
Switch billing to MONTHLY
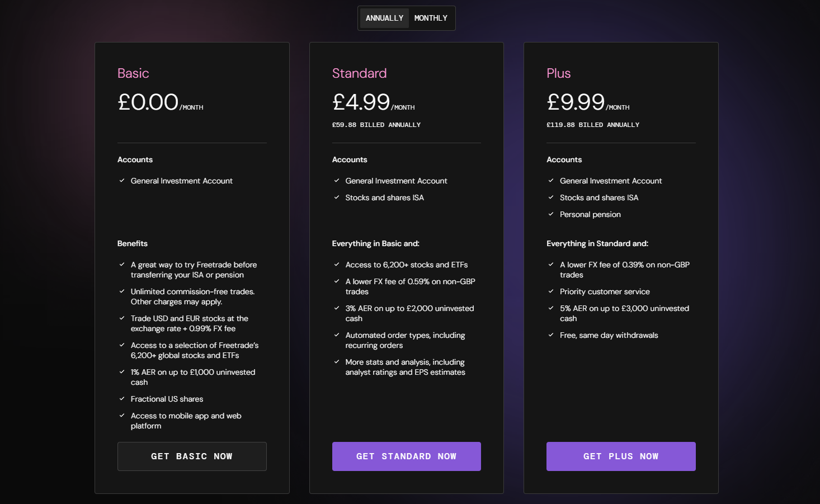[431, 18]
